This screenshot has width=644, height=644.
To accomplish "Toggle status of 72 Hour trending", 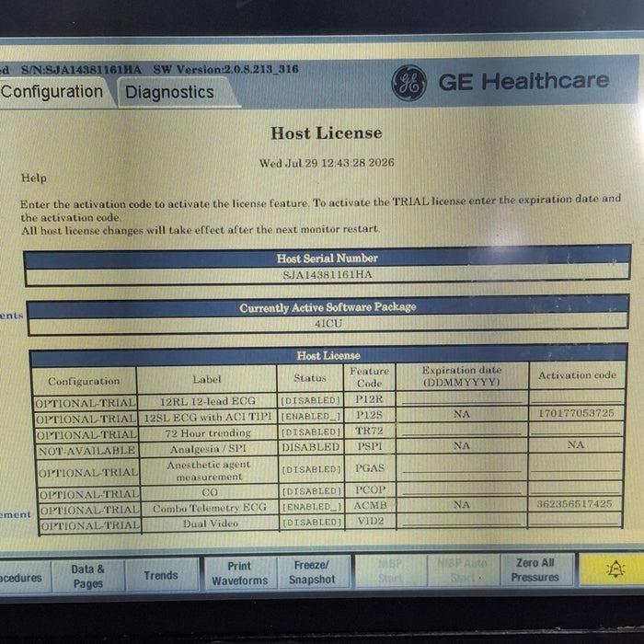I will tap(311, 432).
